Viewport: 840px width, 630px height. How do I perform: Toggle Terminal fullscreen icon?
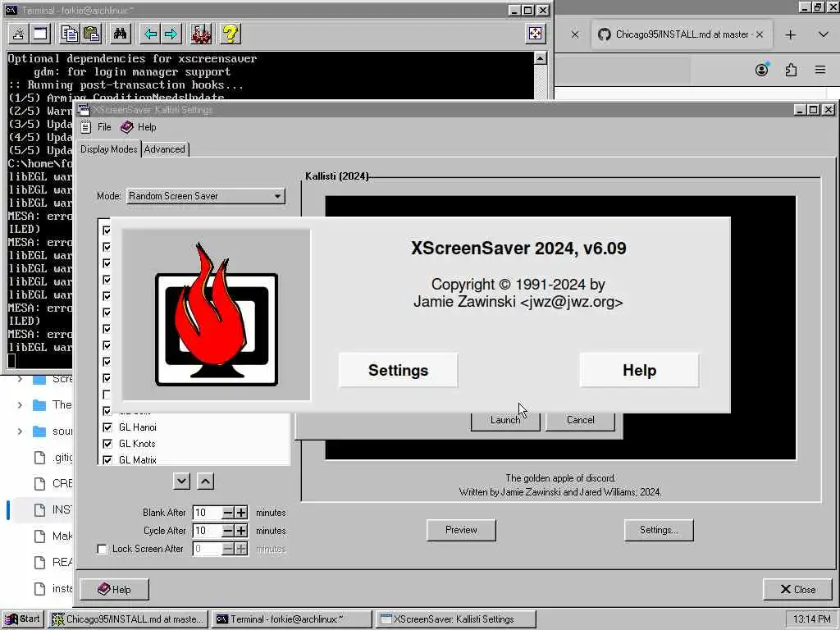tap(535, 33)
